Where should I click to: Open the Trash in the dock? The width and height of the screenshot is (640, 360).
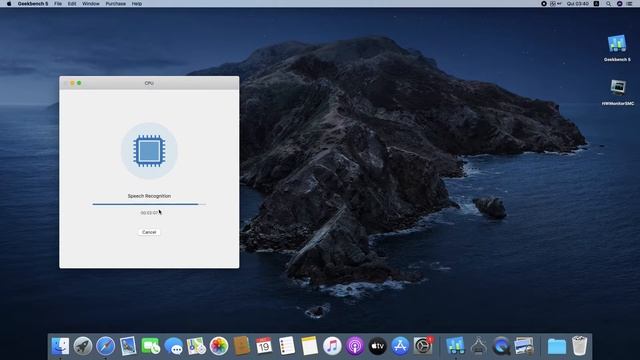point(579,346)
